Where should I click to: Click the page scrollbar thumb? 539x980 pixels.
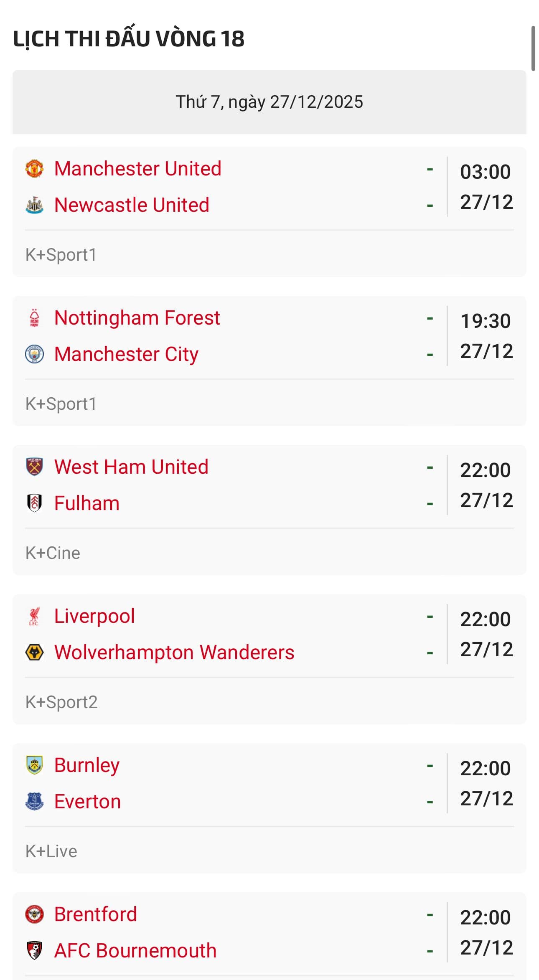pyautogui.click(x=533, y=48)
